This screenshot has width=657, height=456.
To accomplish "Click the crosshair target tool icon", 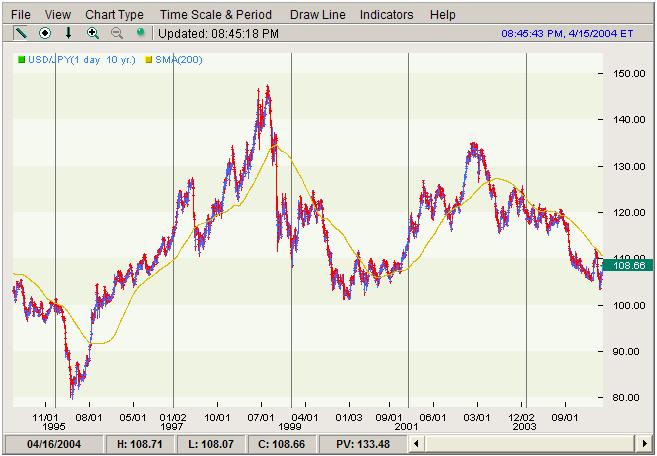I will point(45,33).
